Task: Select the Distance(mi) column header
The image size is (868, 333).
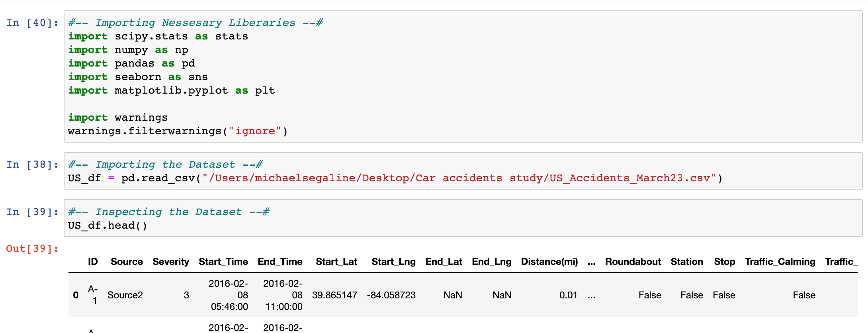Action: [x=549, y=262]
